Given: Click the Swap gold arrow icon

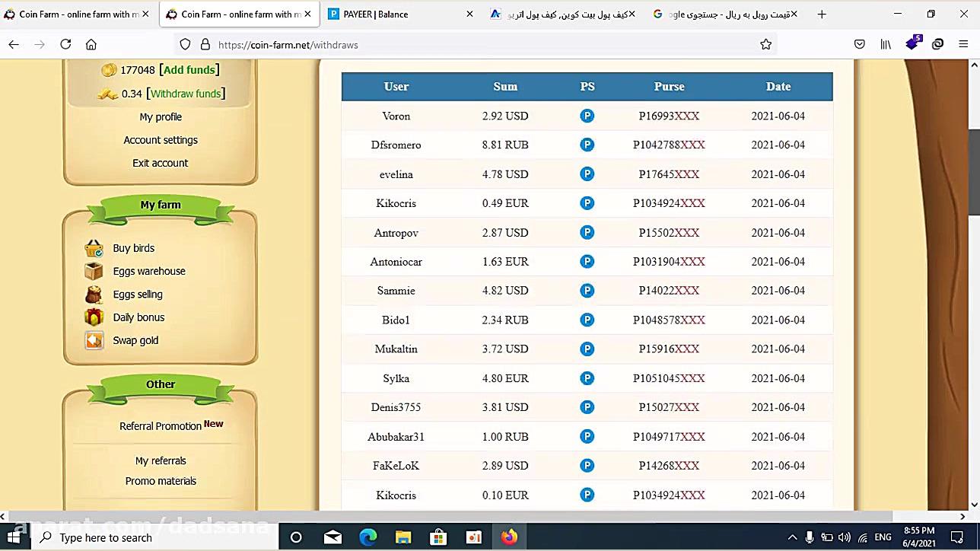Looking at the screenshot, I should coord(94,340).
